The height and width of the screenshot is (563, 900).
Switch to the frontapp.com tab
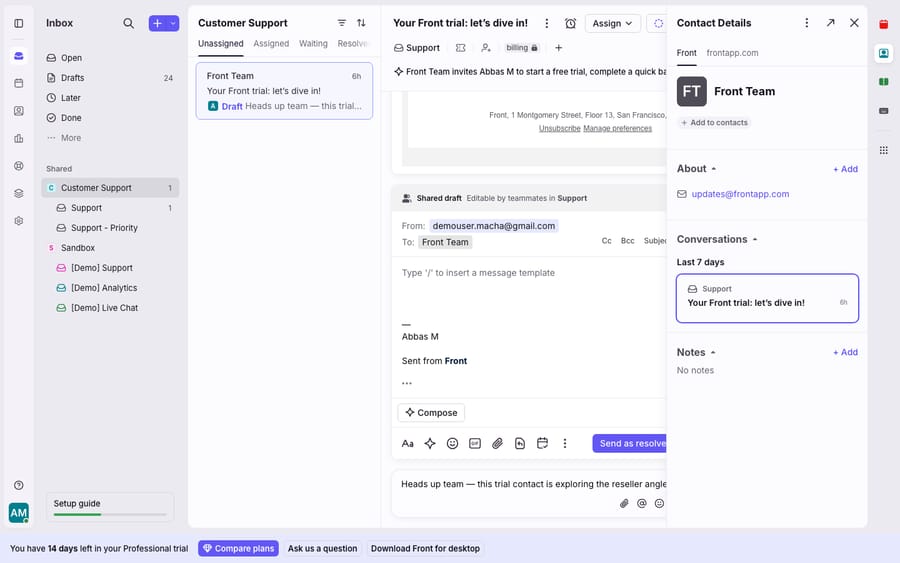point(732,53)
